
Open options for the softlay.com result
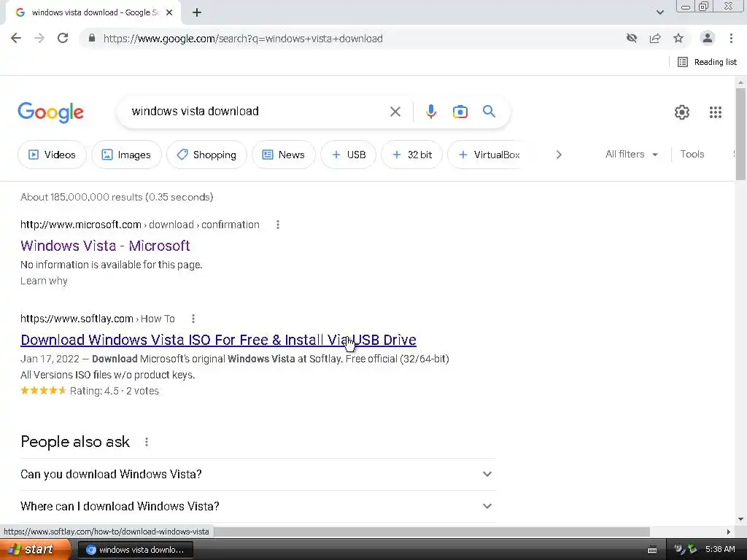click(x=193, y=319)
